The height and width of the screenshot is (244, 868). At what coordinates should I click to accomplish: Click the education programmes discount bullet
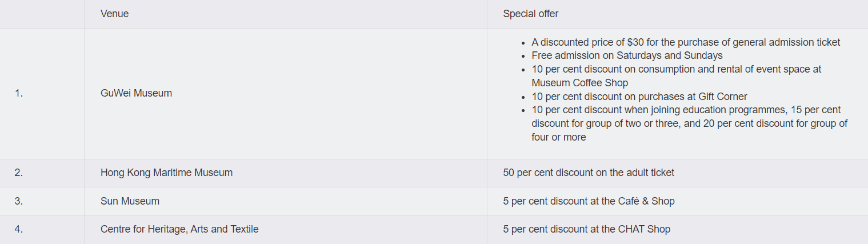686,110
